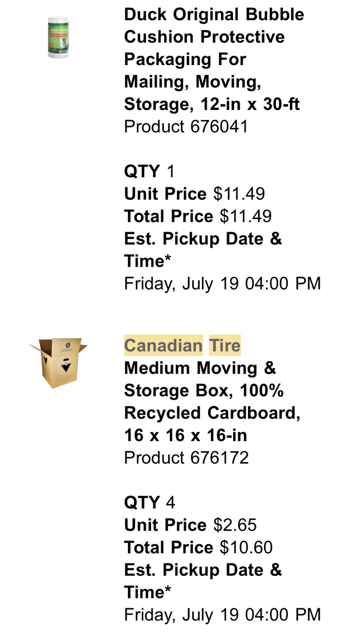Screen dimensions: 347x644
Task: Click the bubble cushion's Friday, July 19 pickup time
Action: [222, 284]
